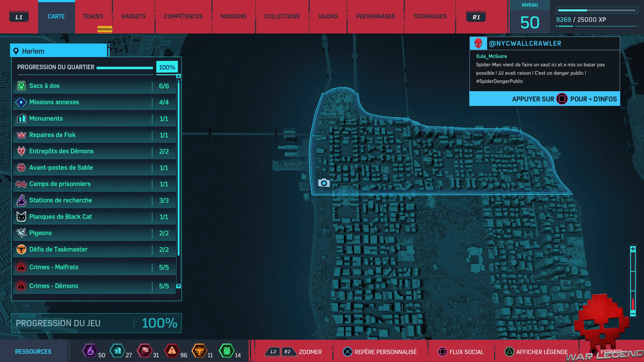The width and height of the screenshot is (644, 362).
Task: Click the Entrepôts des Démons mask icon
Action: tap(21, 151)
